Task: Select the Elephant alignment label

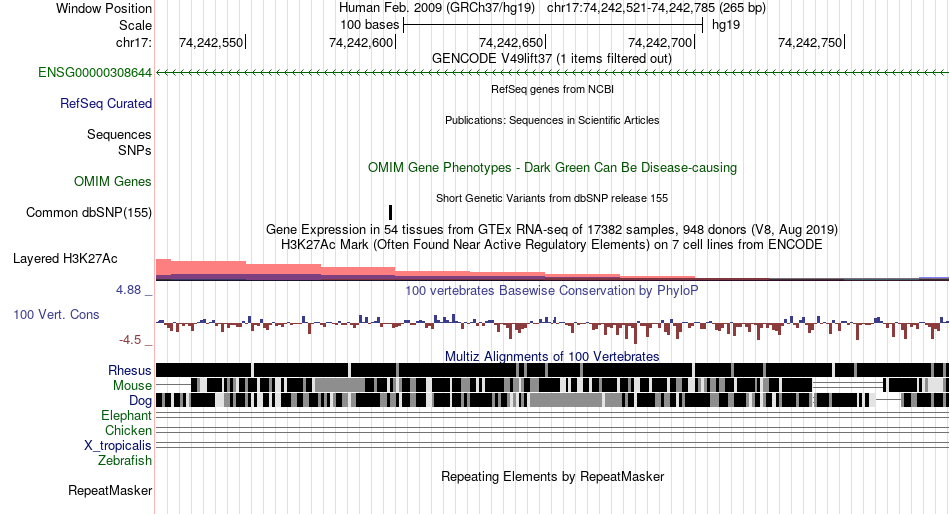Action: click(127, 416)
